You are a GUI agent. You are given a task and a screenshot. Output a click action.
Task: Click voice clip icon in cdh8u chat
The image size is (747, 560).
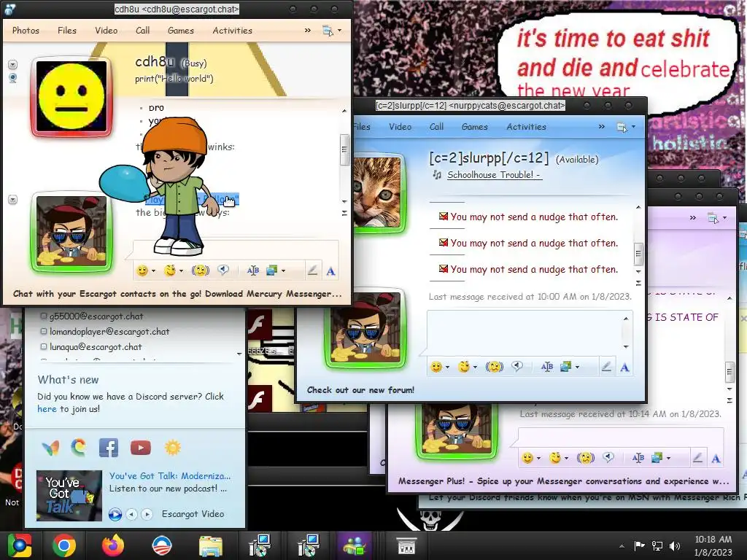223,271
